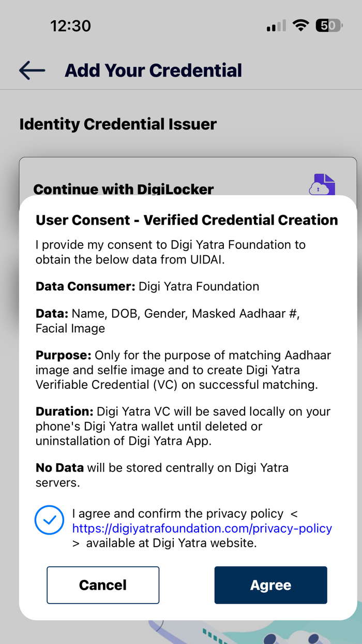Open the Identity Credential Issuer section
Image resolution: width=362 pixels, height=644 pixels.
[x=118, y=124]
